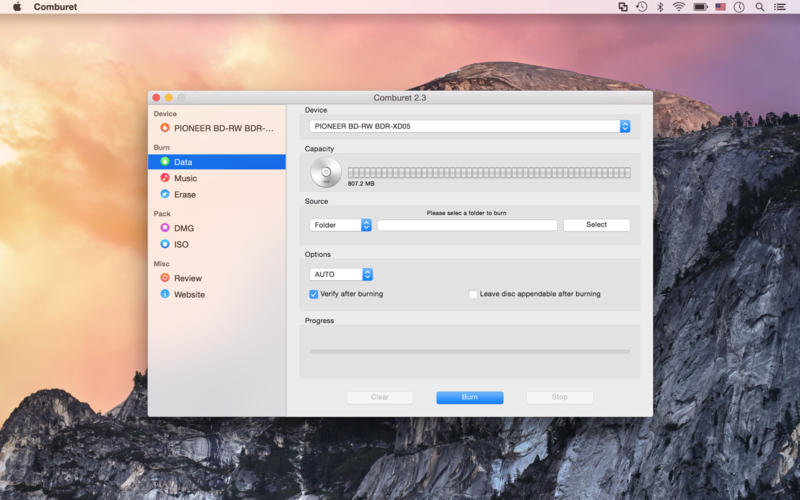Click the Review icon in Misc
The image size is (800, 500).
click(165, 278)
